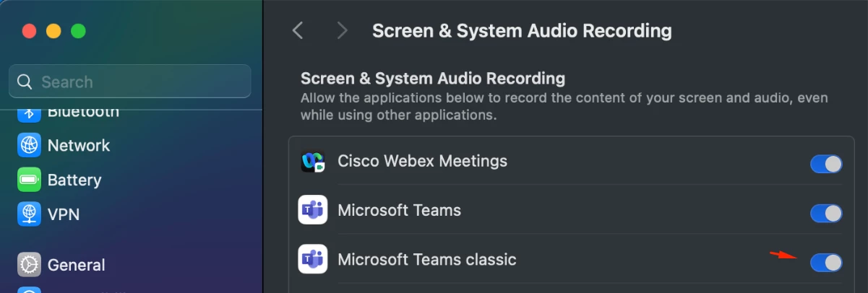Click the Microsoft Teams app icon
868x293 pixels.
[313, 211]
